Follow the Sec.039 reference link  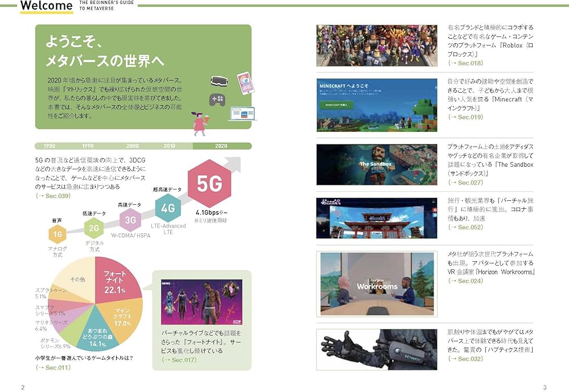click(x=53, y=196)
